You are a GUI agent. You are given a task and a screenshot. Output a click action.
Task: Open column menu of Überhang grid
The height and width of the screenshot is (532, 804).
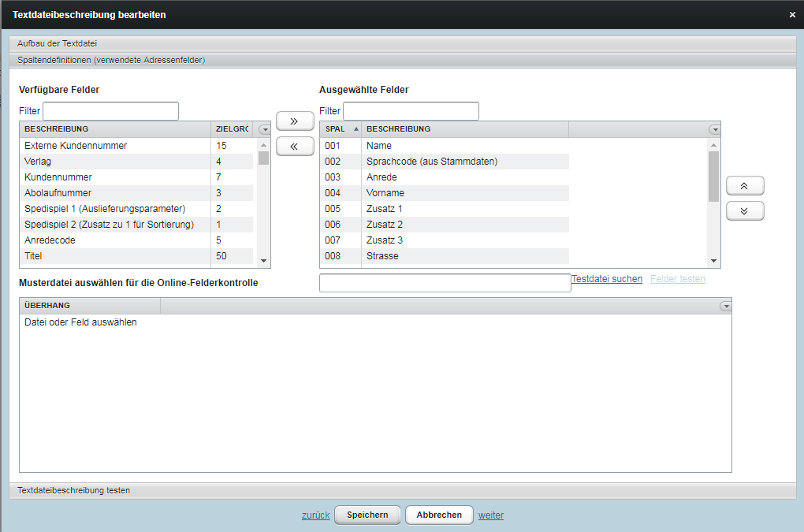pyautogui.click(x=725, y=306)
